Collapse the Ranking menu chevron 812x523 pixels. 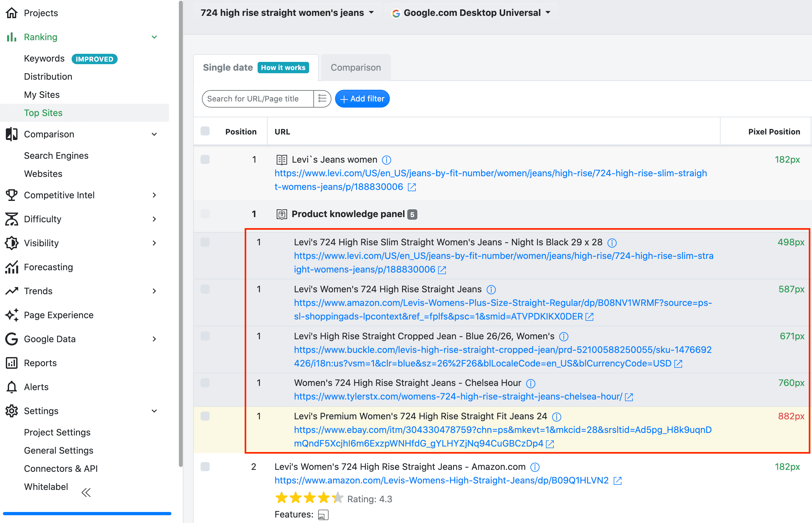click(154, 37)
